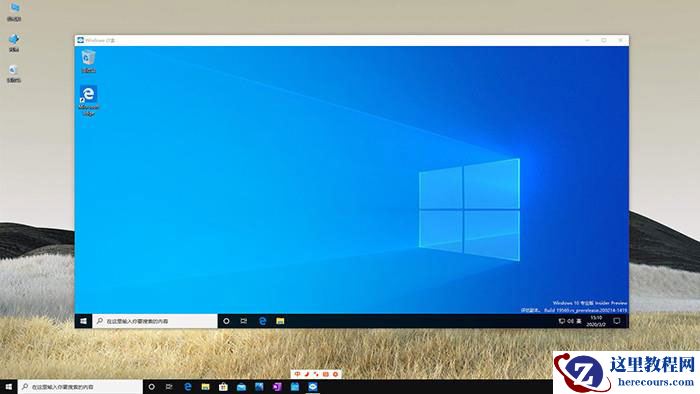Viewport: 700px width, 394px height.
Task: Open the Recycle Bin inside Windows Sandbox
Action: pos(88,62)
